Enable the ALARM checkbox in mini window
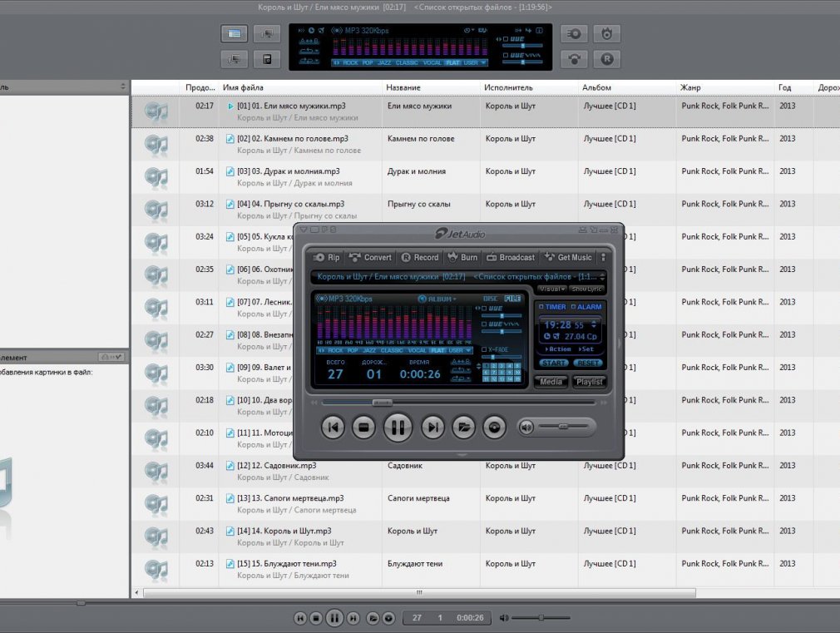840x633 pixels. click(x=573, y=307)
